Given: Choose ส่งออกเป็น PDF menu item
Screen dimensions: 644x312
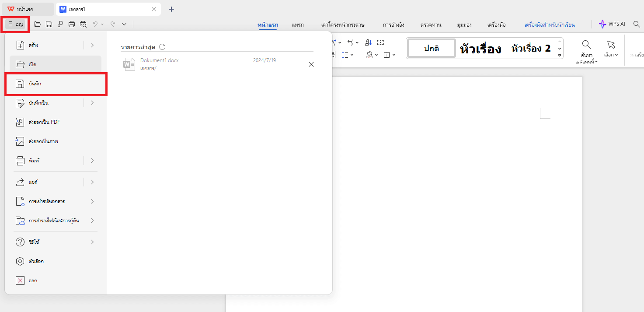Looking at the screenshot, I should pyautogui.click(x=56, y=122).
